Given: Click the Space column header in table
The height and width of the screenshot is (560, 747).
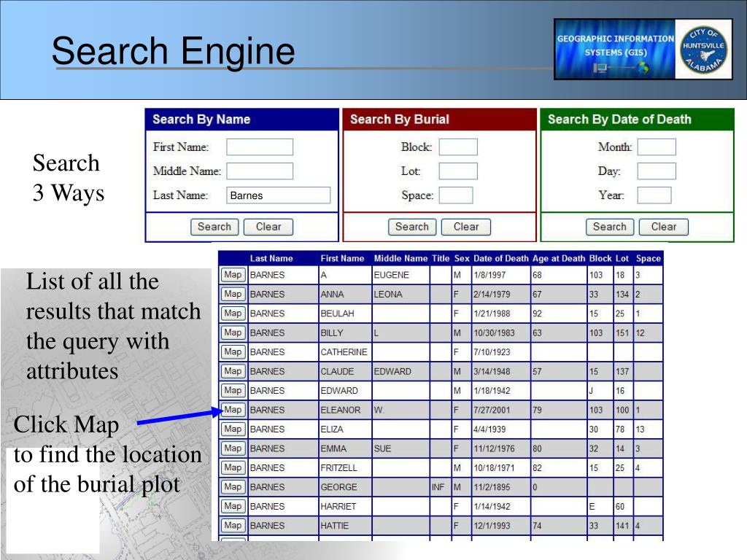Looking at the screenshot, I should click(649, 259).
